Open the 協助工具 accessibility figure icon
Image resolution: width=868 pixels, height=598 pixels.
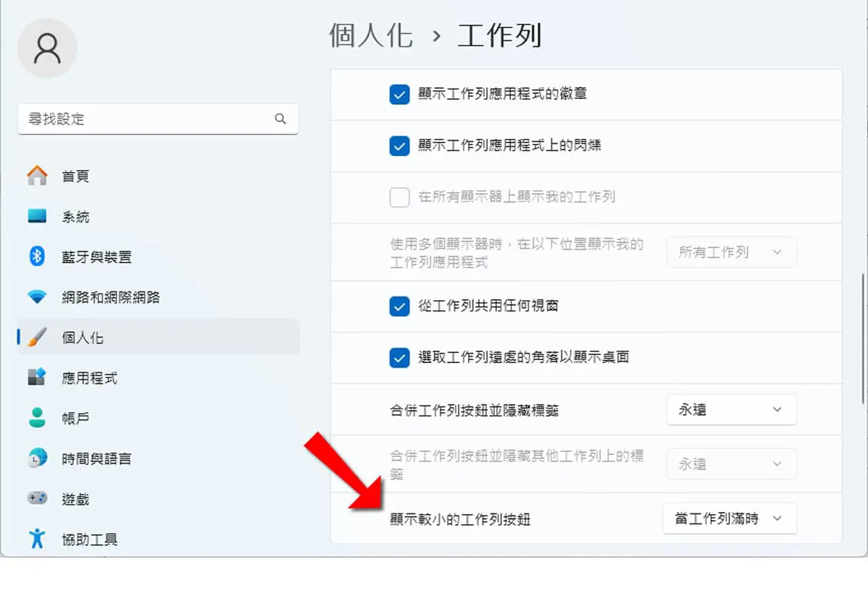click(x=37, y=539)
